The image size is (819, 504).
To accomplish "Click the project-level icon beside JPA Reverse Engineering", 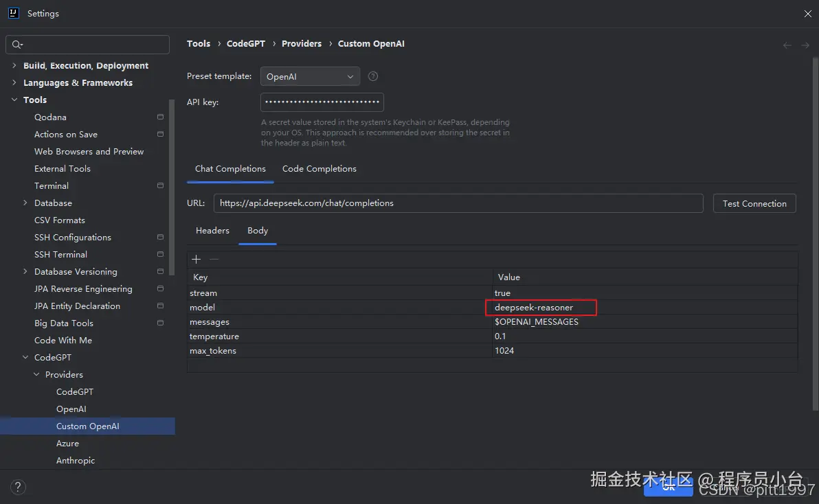I will pyautogui.click(x=160, y=288).
